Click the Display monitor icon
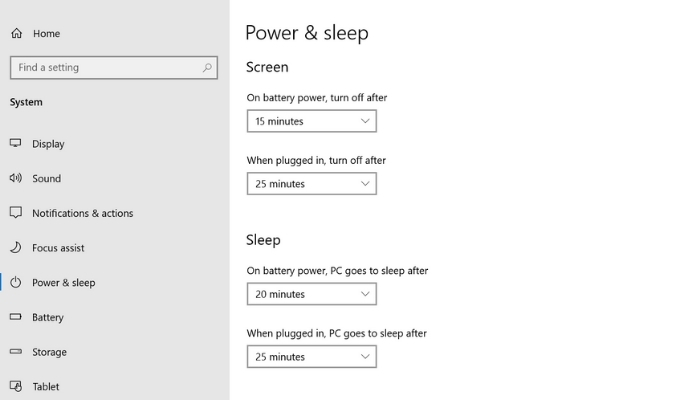Image resolution: width=700 pixels, height=400 pixels. pos(16,143)
